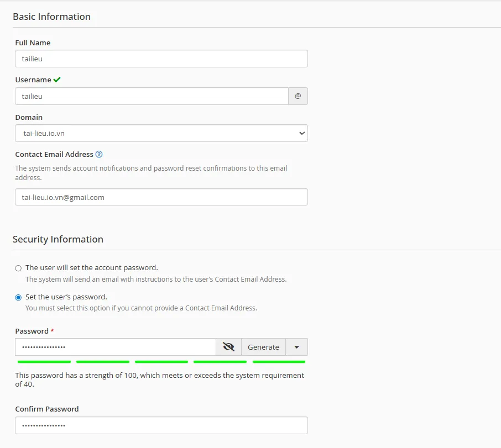The width and height of the screenshot is (501, 448).
Task: Focus the Username text input
Action: click(150, 96)
